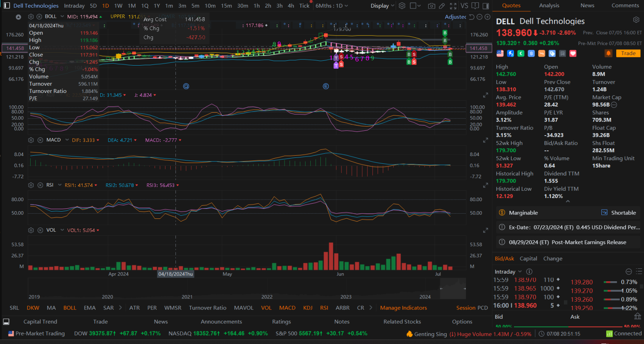The height and width of the screenshot is (344, 644).
Task: Open VOL indicator settings gear
Action: pos(31,230)
